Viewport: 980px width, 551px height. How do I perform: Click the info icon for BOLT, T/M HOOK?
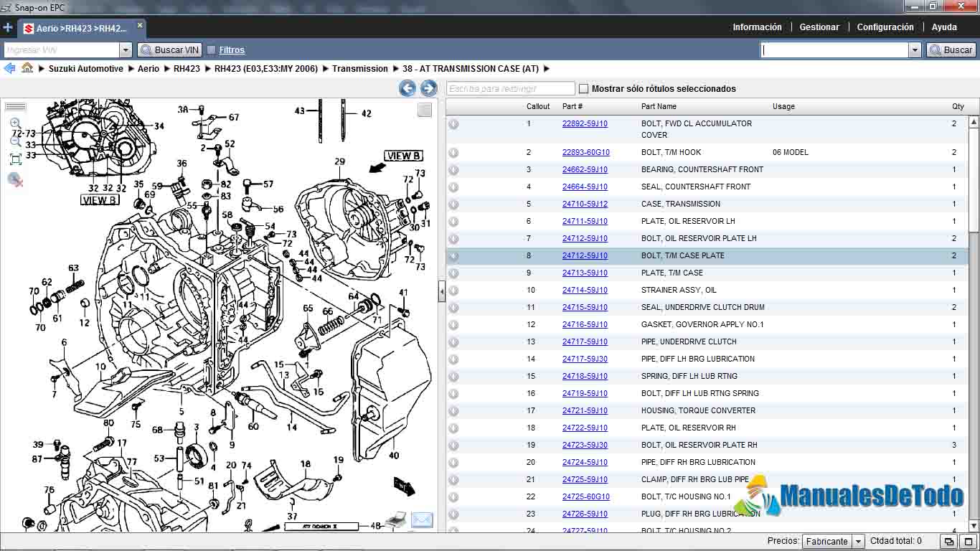pyautogui.click(x=453, y=153)
